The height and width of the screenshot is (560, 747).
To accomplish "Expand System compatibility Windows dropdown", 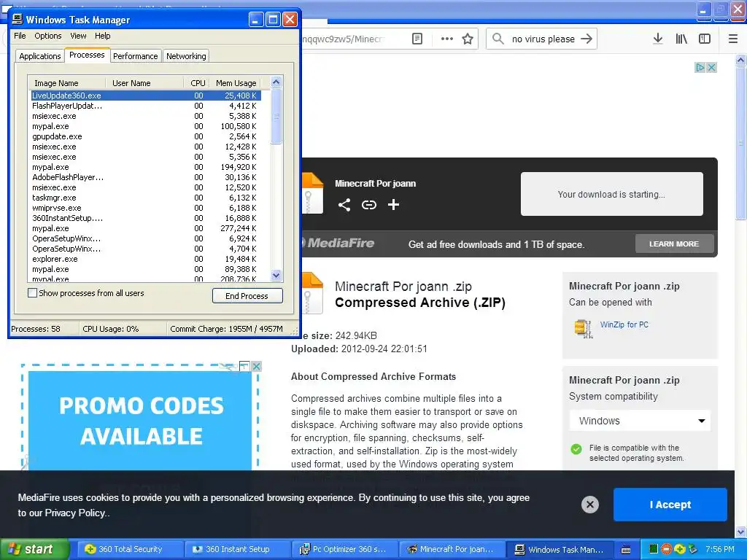I will pyautogui.click(x=640, y=421).
